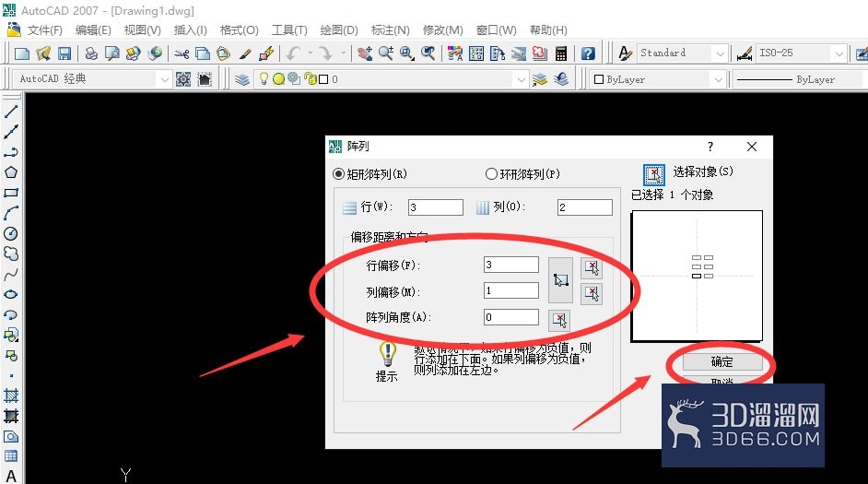868x484 pixels.
Task: Pick row offset from screen icon
Action: click(x=592, y=268)
